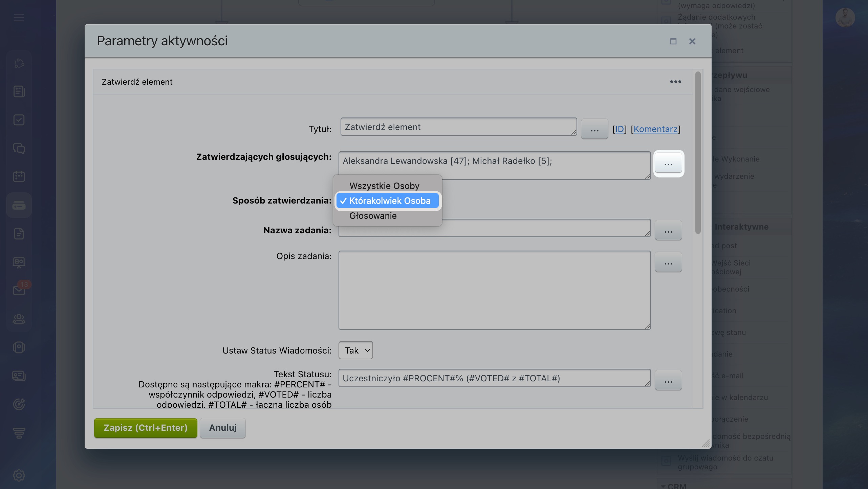The height and width of the screenshot is (489, 868).
Task: Open the chat bubbles icon in sidebar
Action: [19, 148]
